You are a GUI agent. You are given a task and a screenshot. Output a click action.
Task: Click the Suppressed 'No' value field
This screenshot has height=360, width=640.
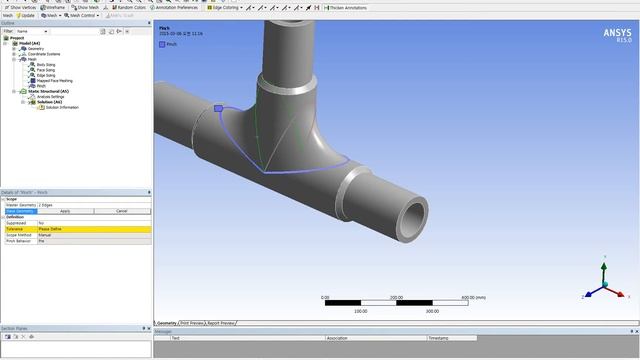click(94, 223)
